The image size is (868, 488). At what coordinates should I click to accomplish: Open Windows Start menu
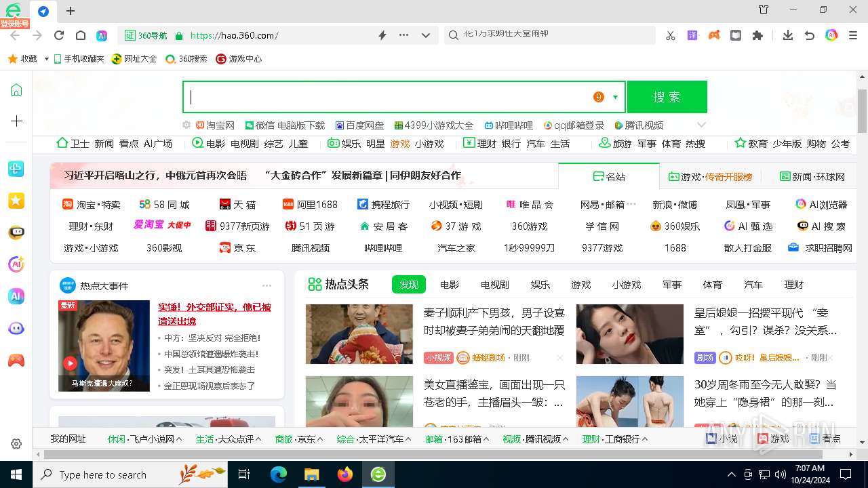16,474
